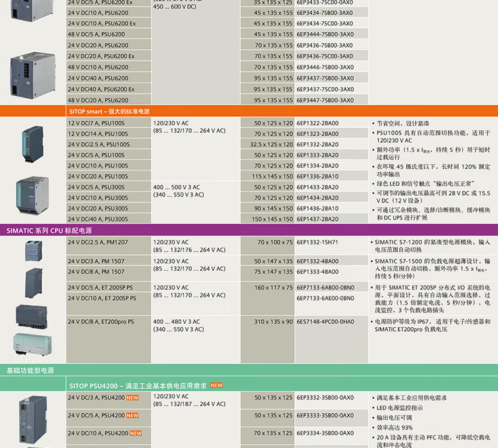Screen dimensions: 498x448
Task: Click NEW badge beside 24 V DC/5 A PSU4200
Action: pyautogui.click(x=132, y=415)
